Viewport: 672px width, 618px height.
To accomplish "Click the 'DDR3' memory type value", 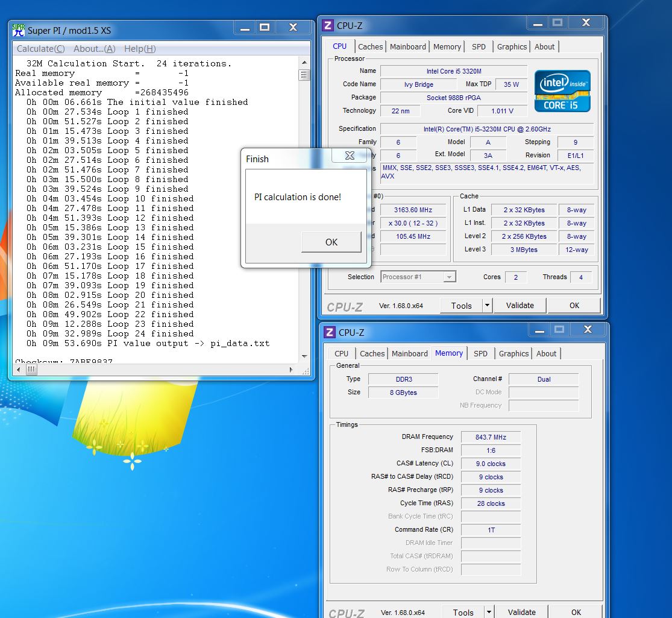I will tap(403, 379).
